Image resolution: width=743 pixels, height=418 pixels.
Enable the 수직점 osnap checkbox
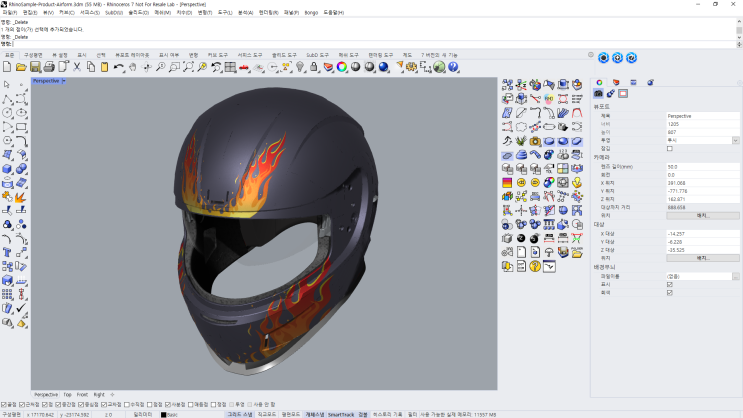(x=127, y=405)
